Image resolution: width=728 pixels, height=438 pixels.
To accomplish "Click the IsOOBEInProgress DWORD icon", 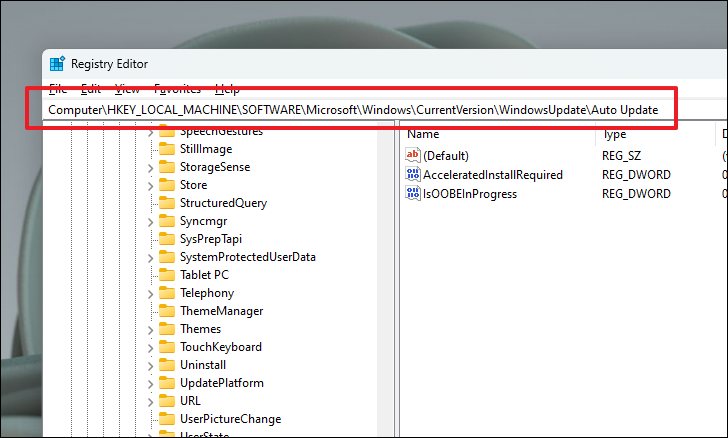I will point(412,193).
